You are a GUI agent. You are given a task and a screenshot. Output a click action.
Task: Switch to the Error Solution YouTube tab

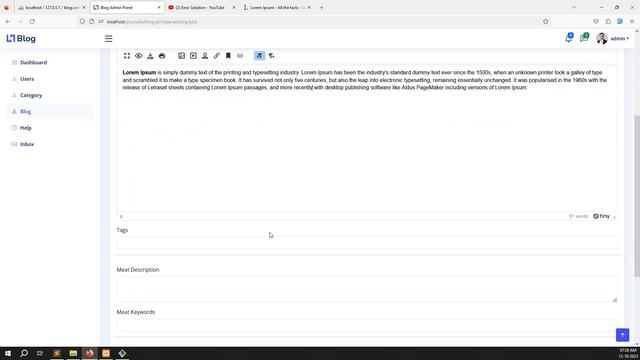click(x=202, y=7)
